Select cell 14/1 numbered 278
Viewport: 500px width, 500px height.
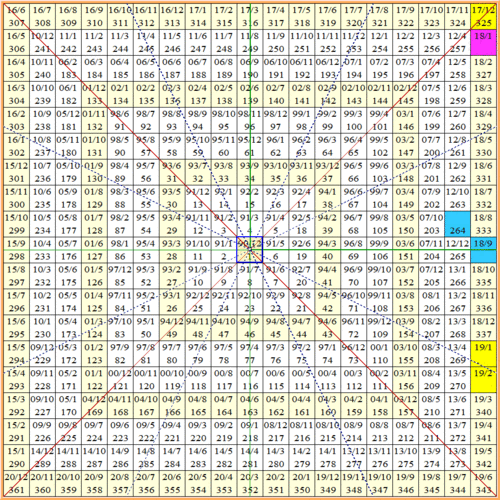[x=328, y=457]
